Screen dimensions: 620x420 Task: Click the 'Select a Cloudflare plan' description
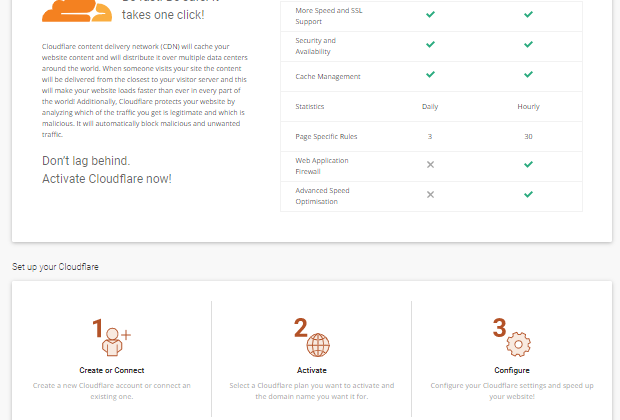312,391
